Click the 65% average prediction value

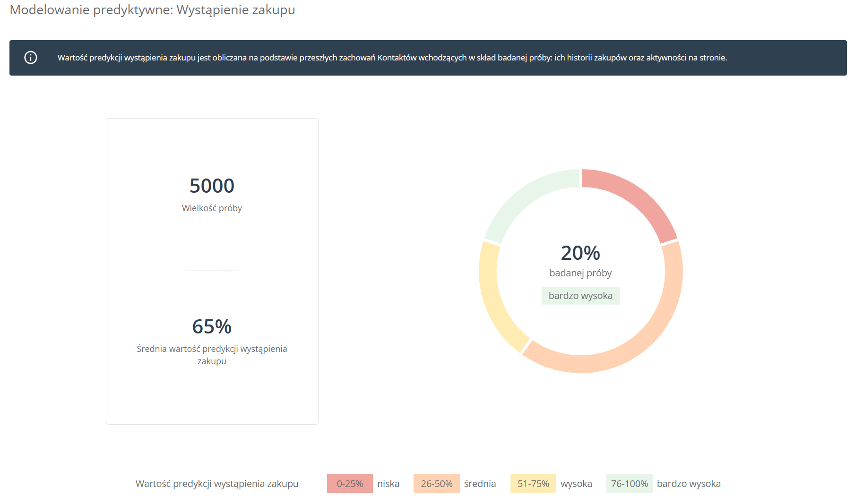pos(212,326)
